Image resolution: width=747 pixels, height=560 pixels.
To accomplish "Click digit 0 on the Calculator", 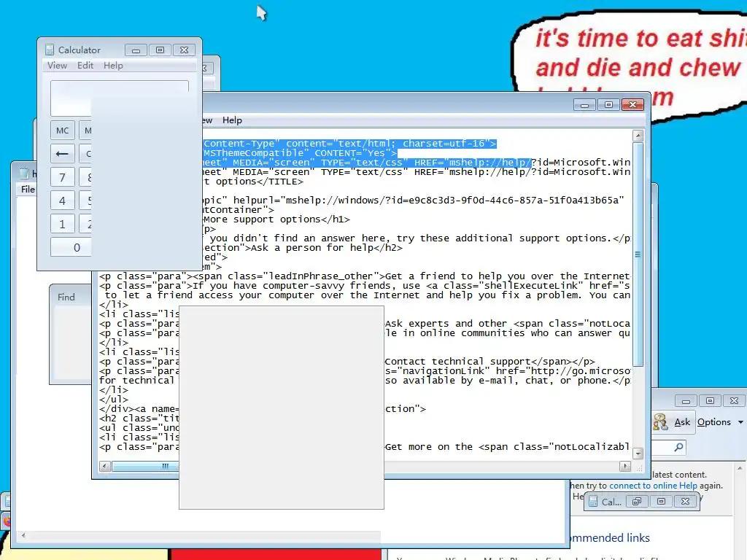I will 71,248.
